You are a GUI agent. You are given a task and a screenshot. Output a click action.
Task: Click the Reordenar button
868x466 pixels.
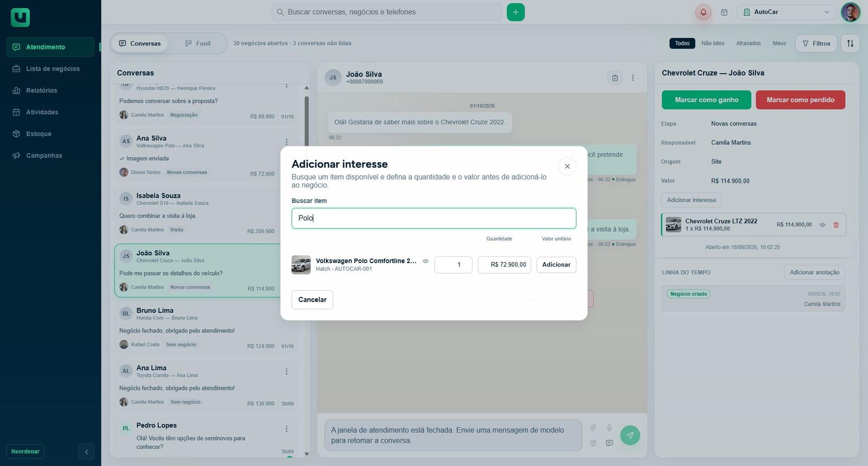25,451
